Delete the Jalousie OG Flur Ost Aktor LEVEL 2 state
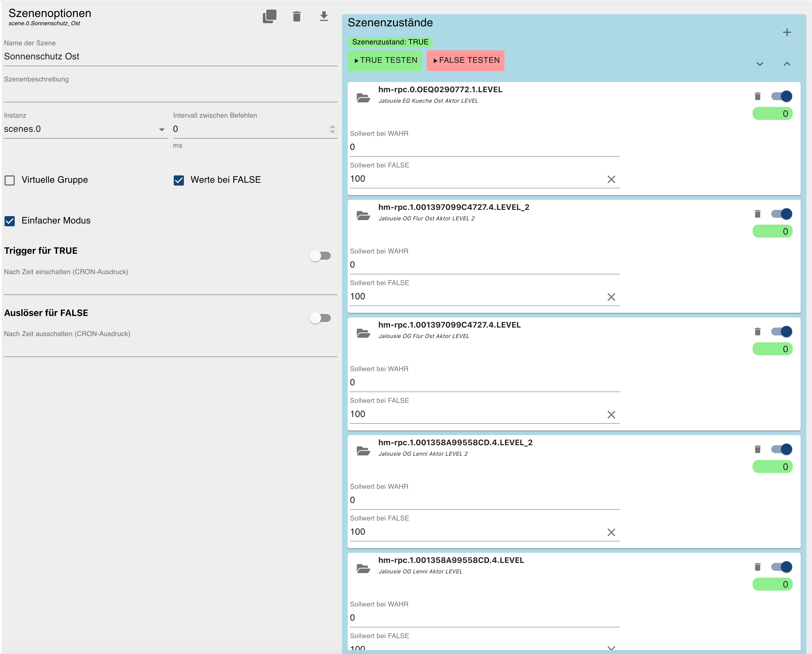The height and width of the screenshot is (654, 812). click(757, 214)
